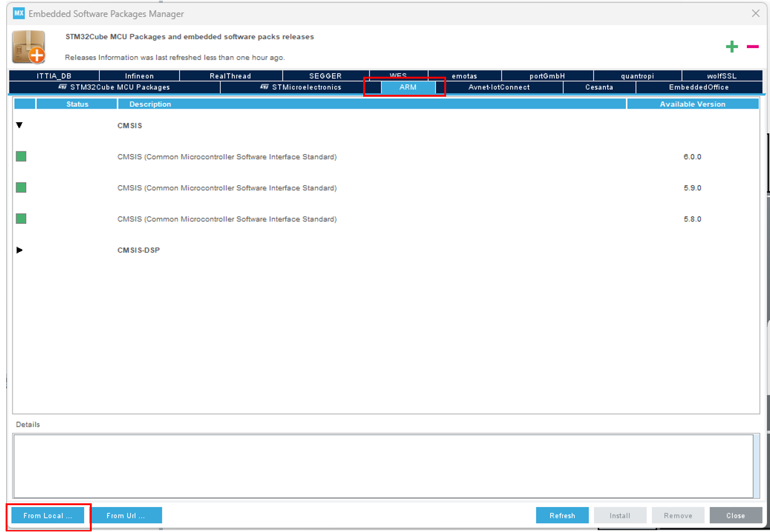770x532 pixels.
Task: Switch to the wolfSSL tab
Action: [722, 75]
